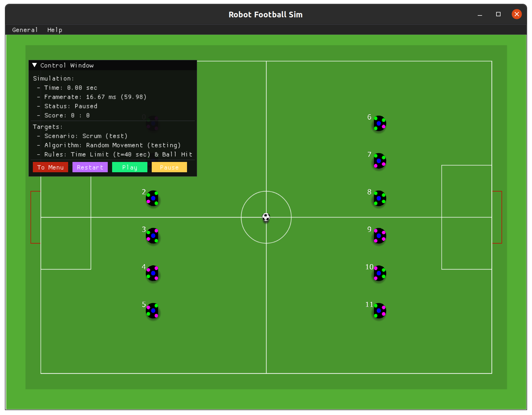532x415 pixels.
Task: Select robot number 8 on the right team
Action: click(379, 198)
